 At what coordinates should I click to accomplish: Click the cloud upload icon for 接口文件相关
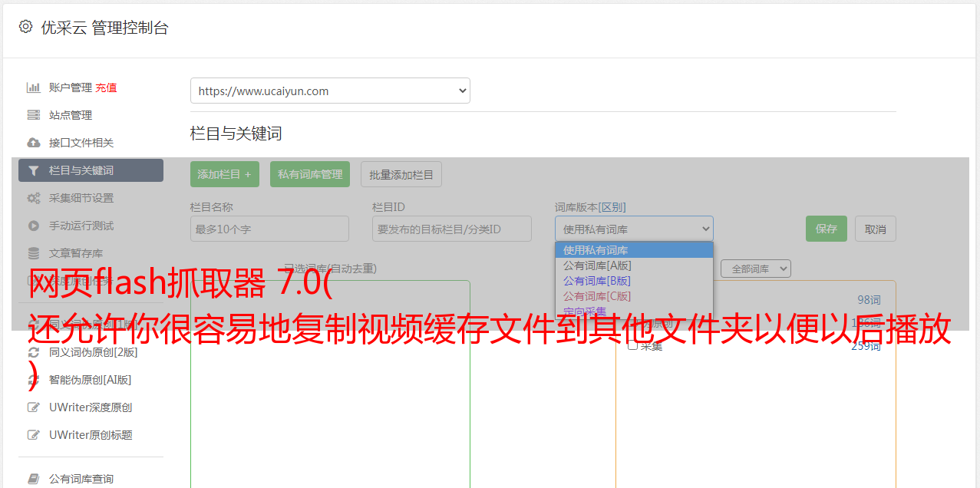point(34,143)
